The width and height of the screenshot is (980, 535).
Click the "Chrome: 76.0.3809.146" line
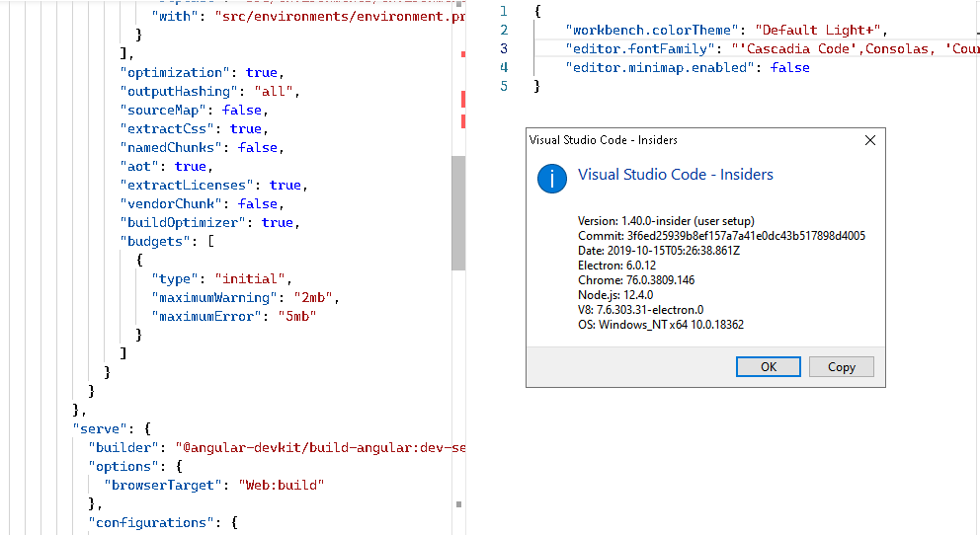(x=636, y=280)
